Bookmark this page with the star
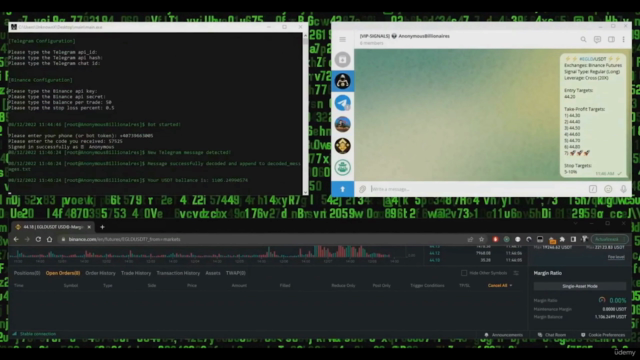Image resolution: width=640 pixels, height=360 pixels. (481, 239)
